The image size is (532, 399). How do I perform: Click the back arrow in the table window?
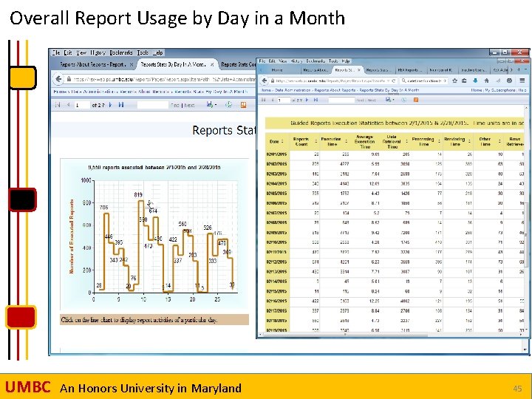[265, 81]
